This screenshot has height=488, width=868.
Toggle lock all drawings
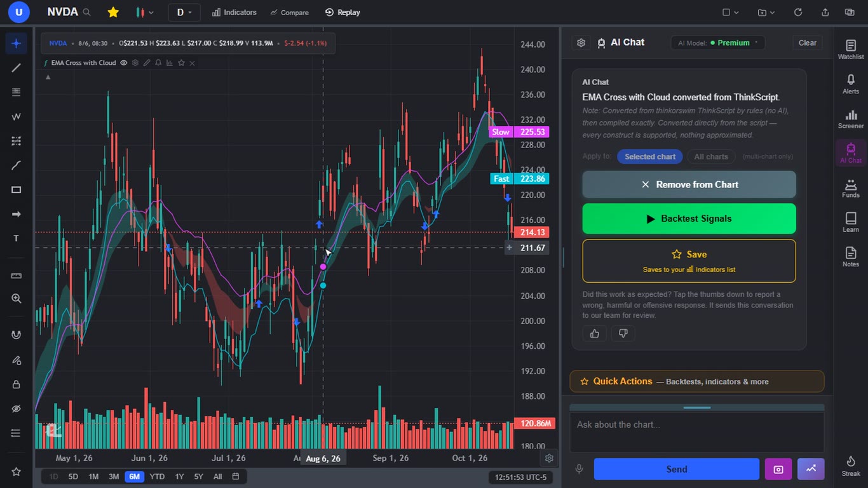[17, 384]
